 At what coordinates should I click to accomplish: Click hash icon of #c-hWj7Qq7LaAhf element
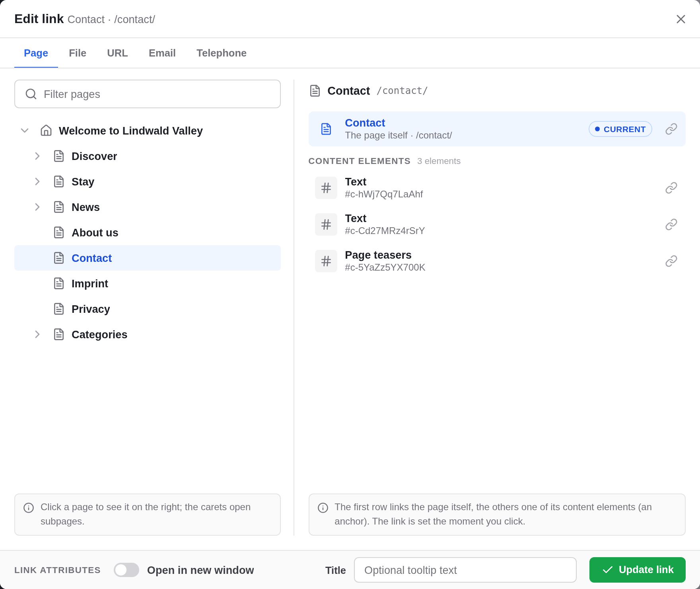click(326, 188)
